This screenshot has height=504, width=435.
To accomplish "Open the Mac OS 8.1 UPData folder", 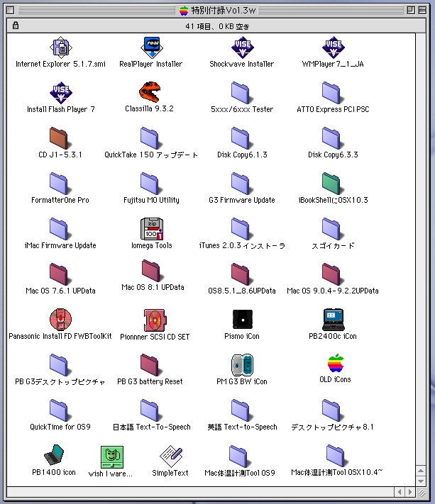I will (152, 271).
